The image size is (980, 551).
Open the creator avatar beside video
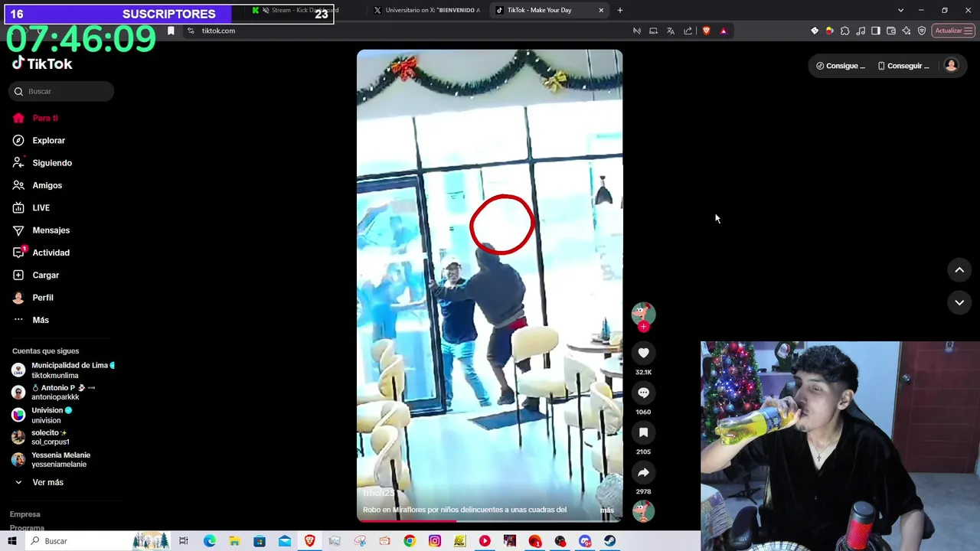click(x=643, y=313)
